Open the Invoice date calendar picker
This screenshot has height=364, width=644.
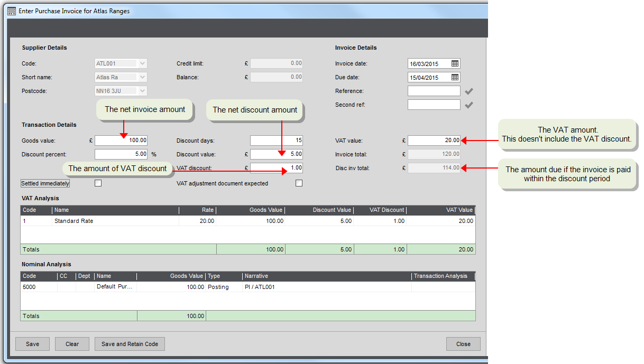(x=455, y=63)
